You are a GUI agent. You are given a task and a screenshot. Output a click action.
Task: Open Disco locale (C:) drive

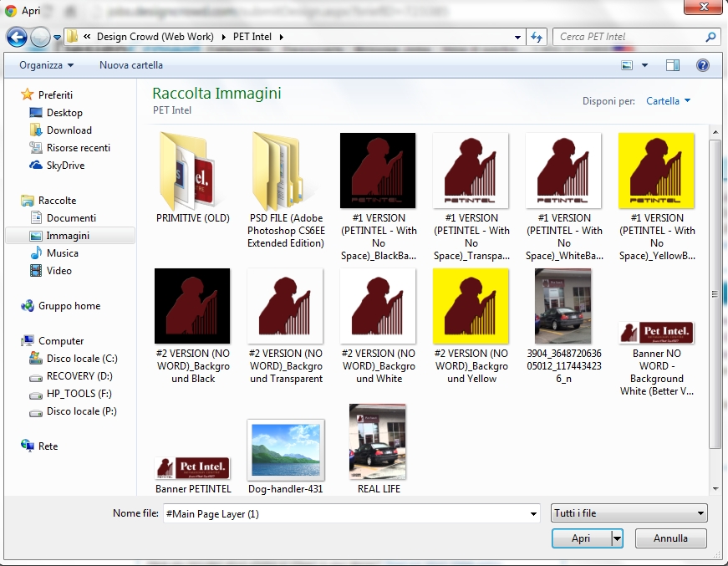pyautogui.click(x=74, y=359)
